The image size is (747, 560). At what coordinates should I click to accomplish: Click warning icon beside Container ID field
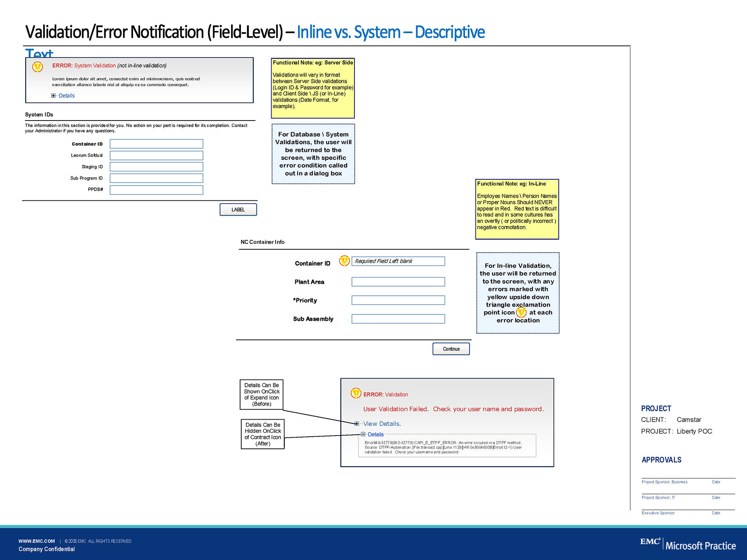(x=344, y=261)
